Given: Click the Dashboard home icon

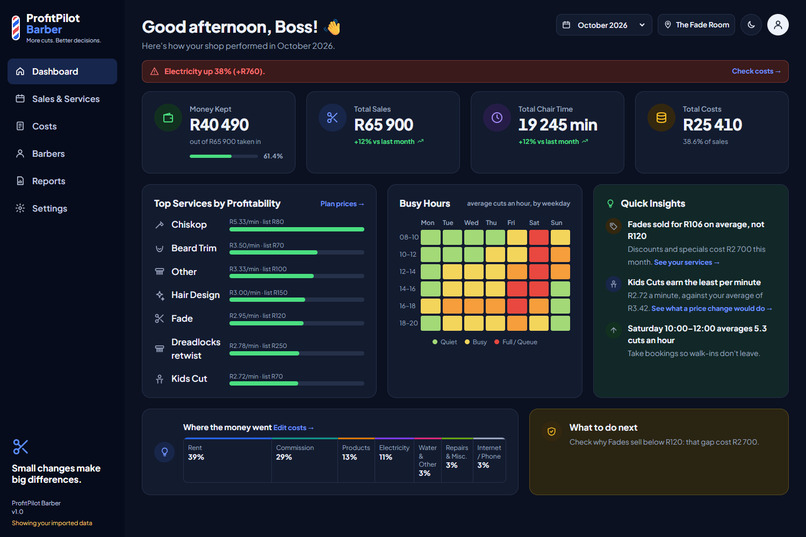Looking at the screenshot, I should click(x=20, y=71).
